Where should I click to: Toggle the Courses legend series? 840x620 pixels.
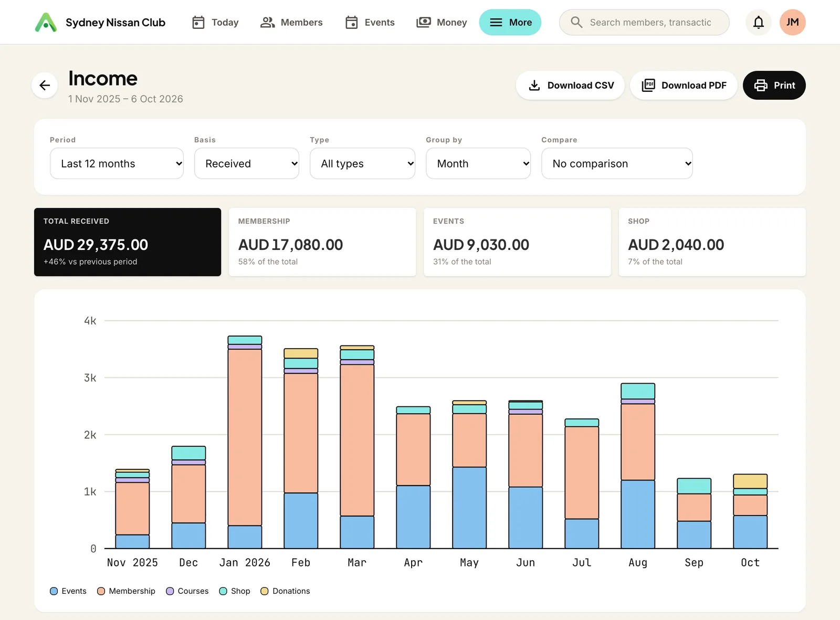pyautogui.click(x=187, y=591)
